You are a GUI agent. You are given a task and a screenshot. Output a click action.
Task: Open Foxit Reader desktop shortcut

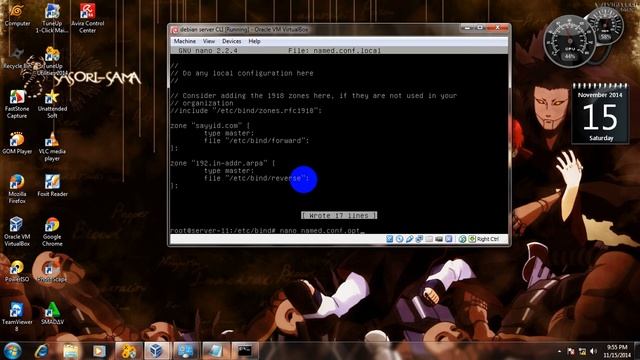[52, 186]
